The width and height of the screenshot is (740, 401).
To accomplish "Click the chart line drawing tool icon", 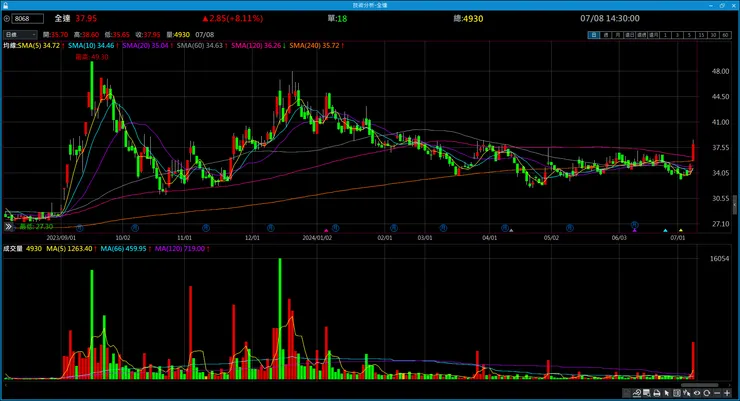I will pos(637,393).
